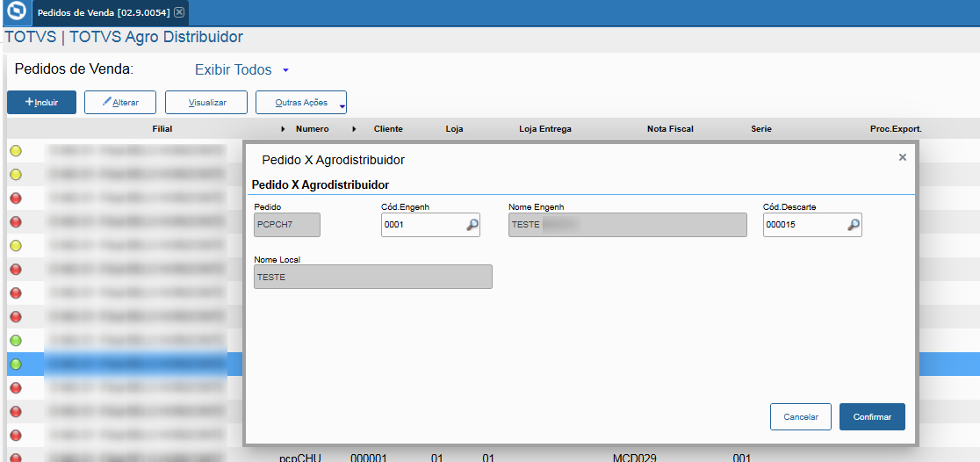The width and height of the screenshot is (980, 462).
Task: Click green status circle in highlighted row
Action: [17, 364]
